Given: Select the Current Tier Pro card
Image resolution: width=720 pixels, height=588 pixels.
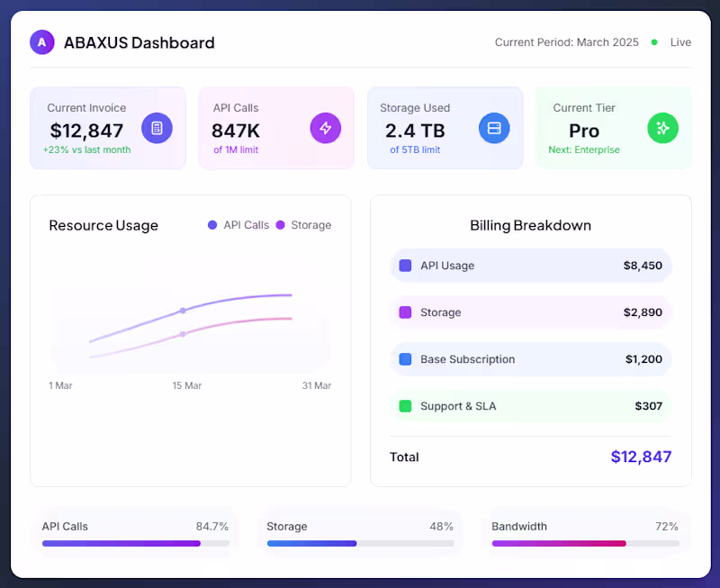Looking at the screenshot, I should [614, 128].
